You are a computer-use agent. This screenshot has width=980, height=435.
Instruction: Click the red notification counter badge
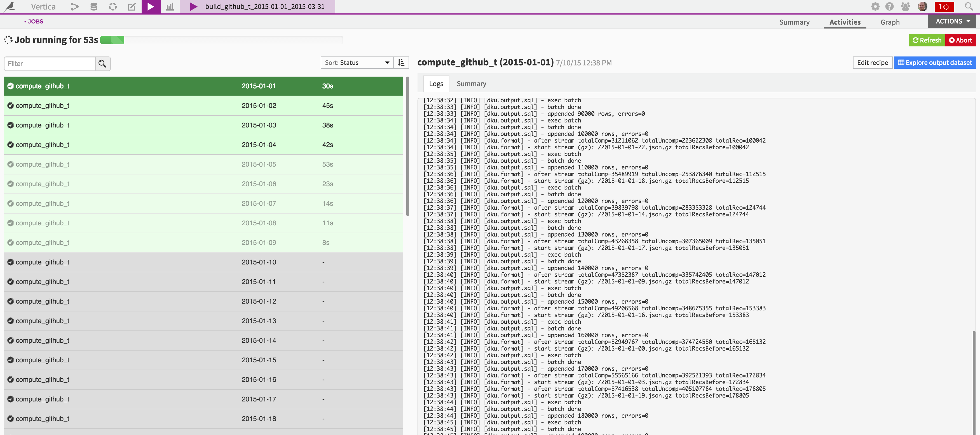click(x=944, y=6)
